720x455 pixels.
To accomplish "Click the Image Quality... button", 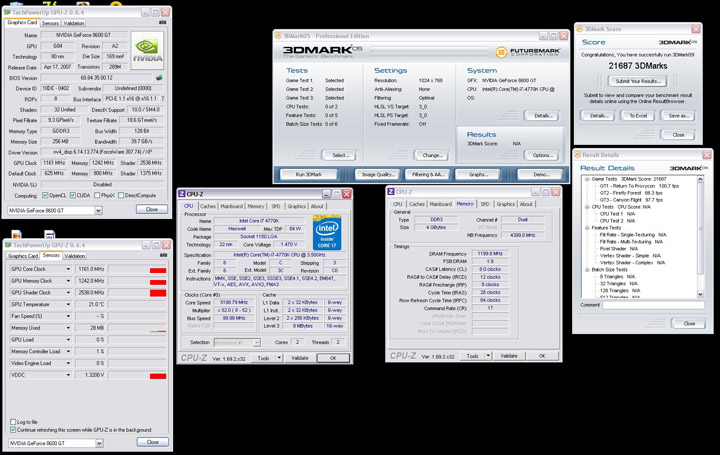I will (378, 174).
